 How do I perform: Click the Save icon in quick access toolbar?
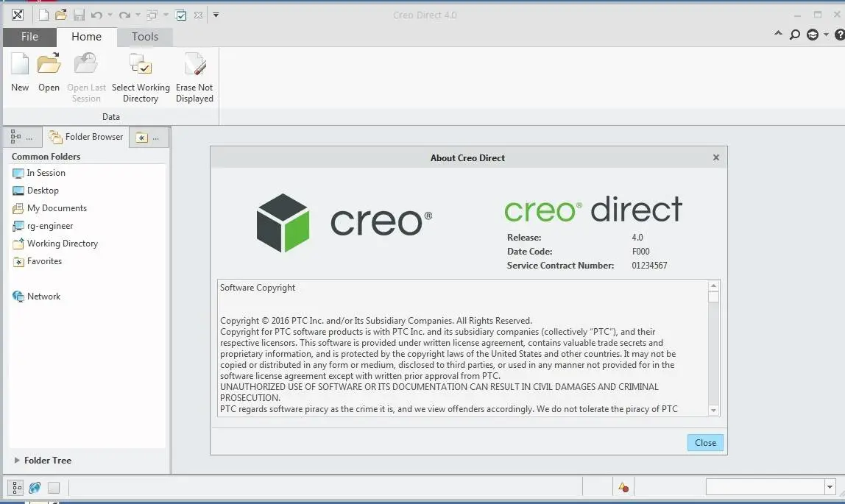(x=79, y=15)
